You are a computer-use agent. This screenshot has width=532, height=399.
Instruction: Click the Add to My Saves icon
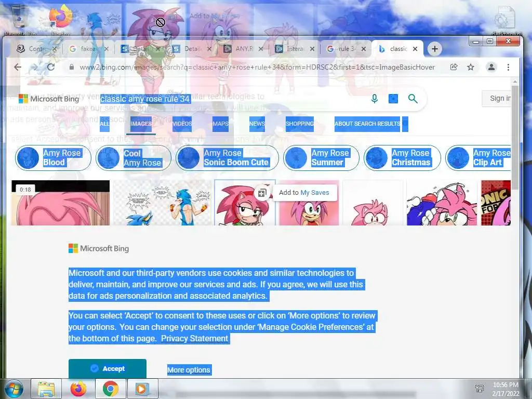point(262,193)
